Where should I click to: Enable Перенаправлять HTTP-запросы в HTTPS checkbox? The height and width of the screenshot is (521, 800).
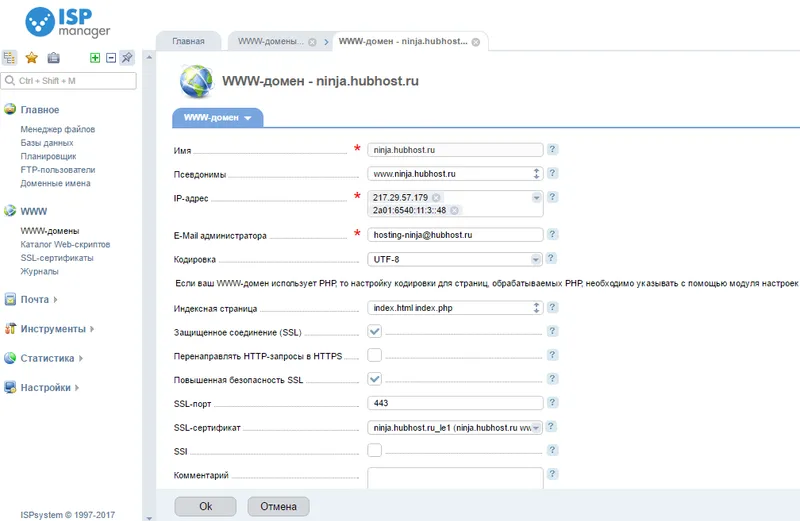(x=374, y=355)
